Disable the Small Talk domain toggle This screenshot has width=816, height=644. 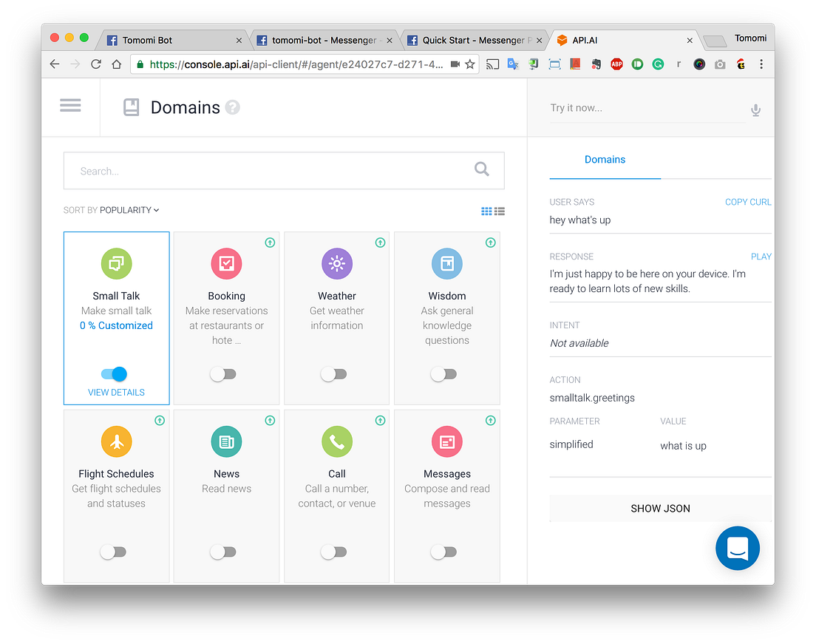point(116,375)
